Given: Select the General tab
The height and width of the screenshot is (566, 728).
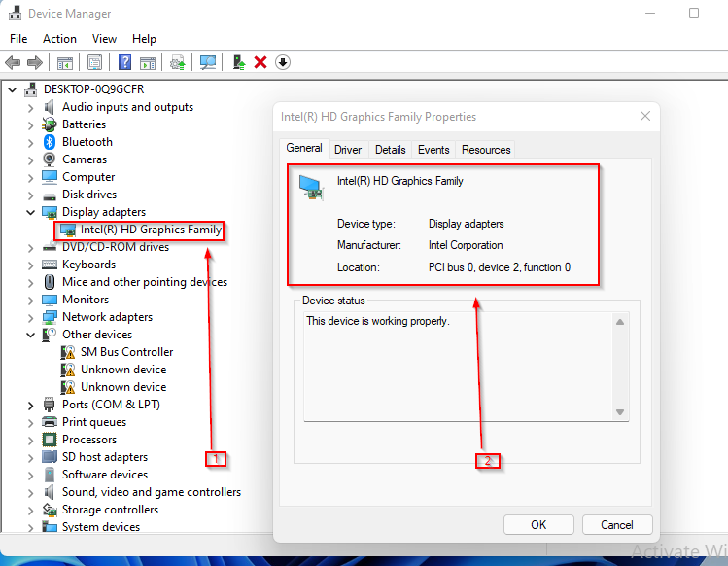Looking at the screenshot, I should point(304,148).
